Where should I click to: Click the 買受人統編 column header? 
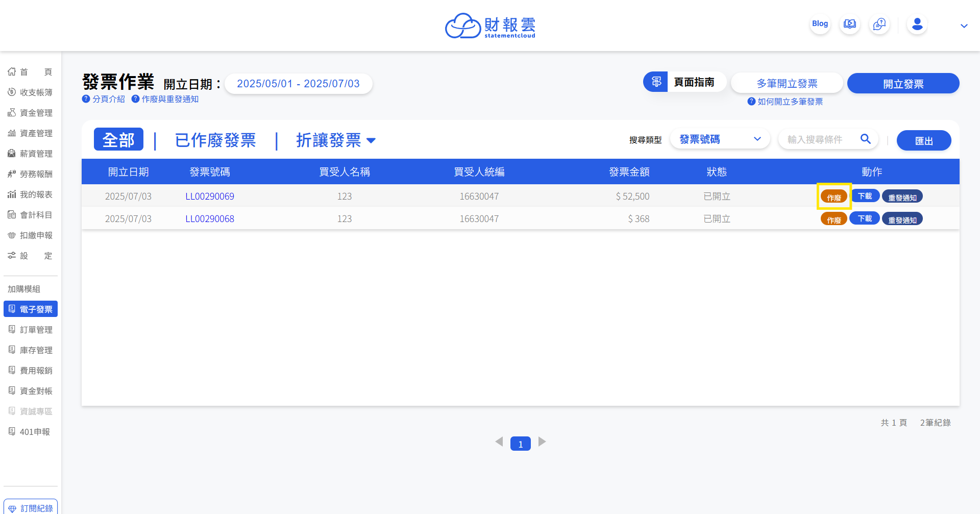pos(479,172)
